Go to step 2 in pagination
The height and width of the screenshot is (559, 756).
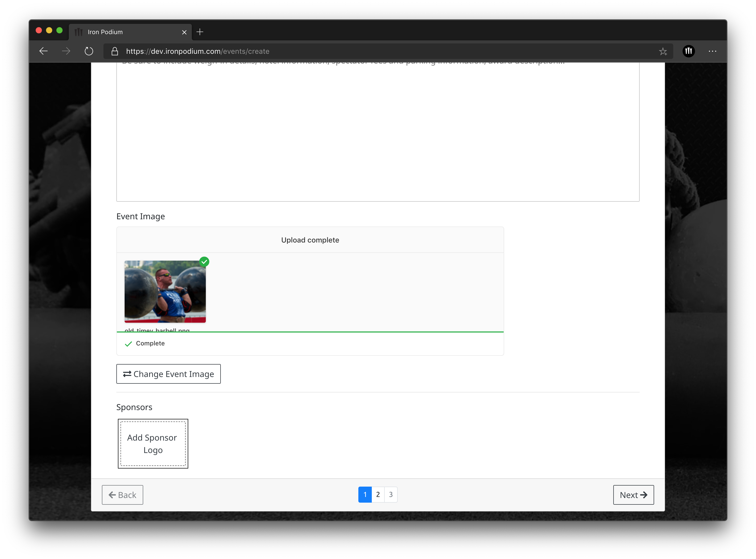coord(378,494)
